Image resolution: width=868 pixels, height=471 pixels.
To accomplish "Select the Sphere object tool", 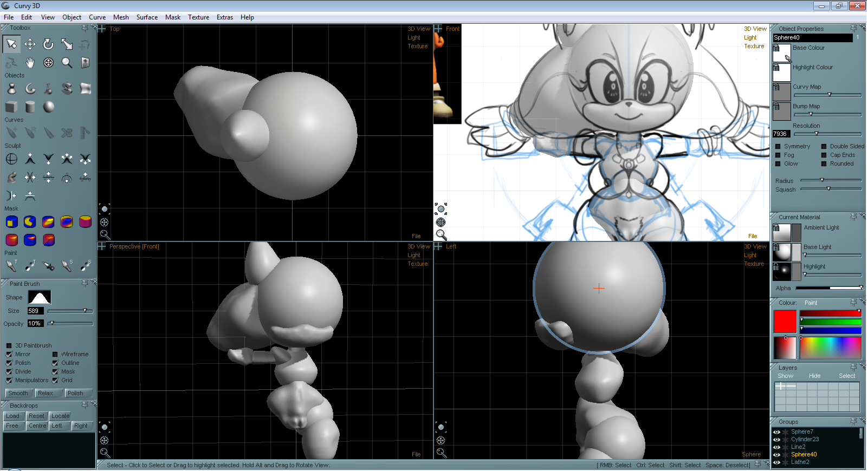I will coord(48,107).
